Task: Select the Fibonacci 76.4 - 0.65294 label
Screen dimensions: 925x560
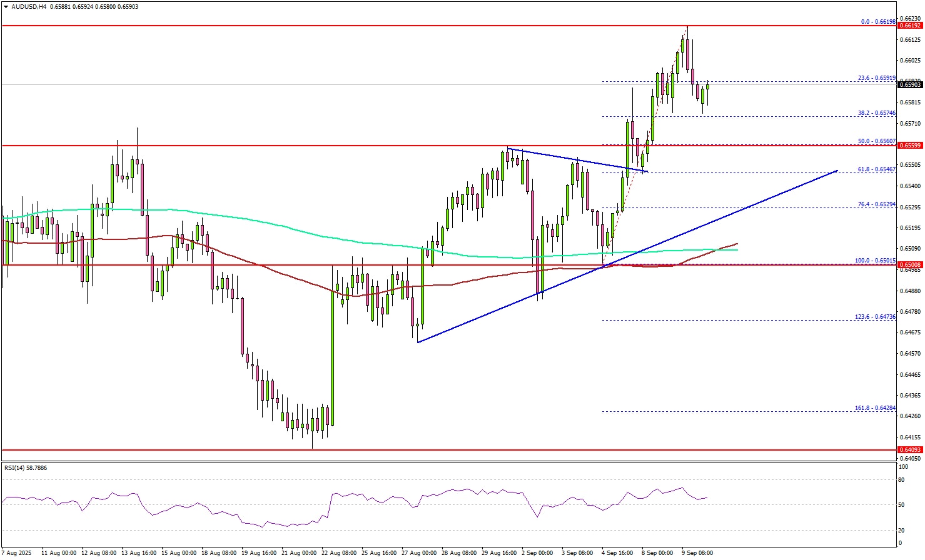Action: point(876,204)
